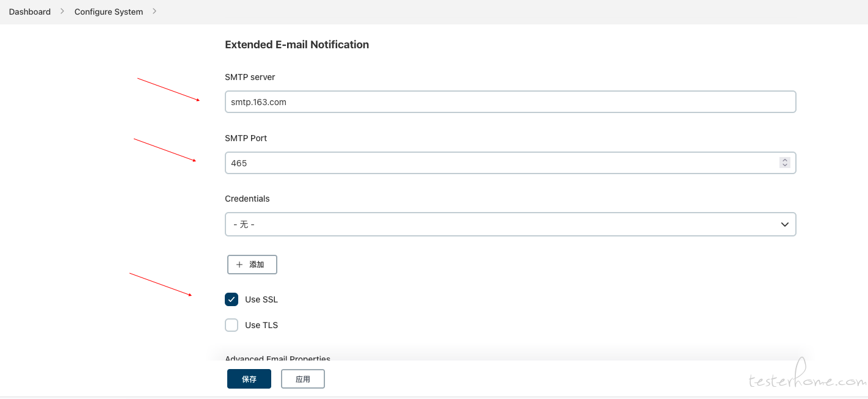This screenshot has height=399, width=868.
Task: Save configuration with 保存 button
Action: pyautogui.click(x=249, y=379)
